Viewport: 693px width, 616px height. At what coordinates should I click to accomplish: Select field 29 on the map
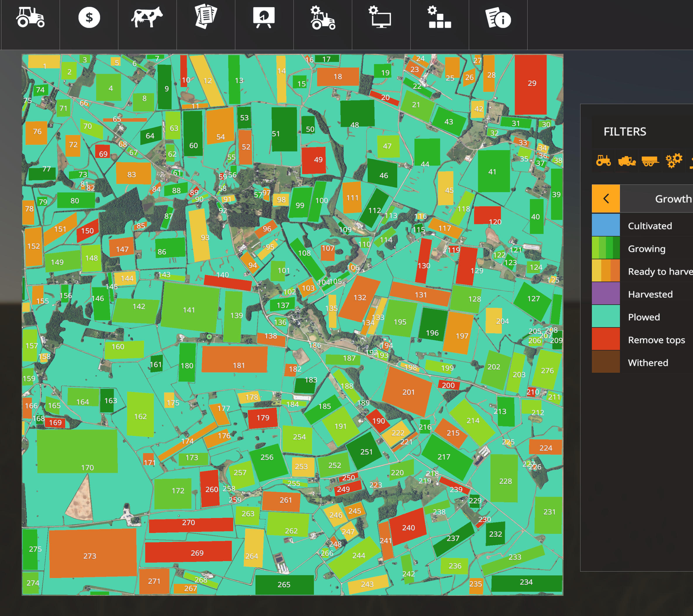530,85
